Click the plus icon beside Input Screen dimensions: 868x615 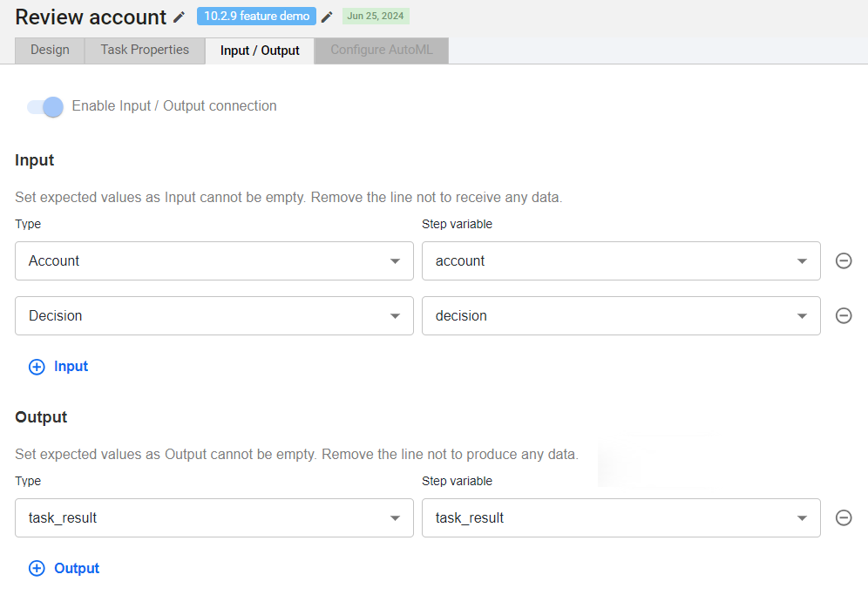[x=37, y=367]
